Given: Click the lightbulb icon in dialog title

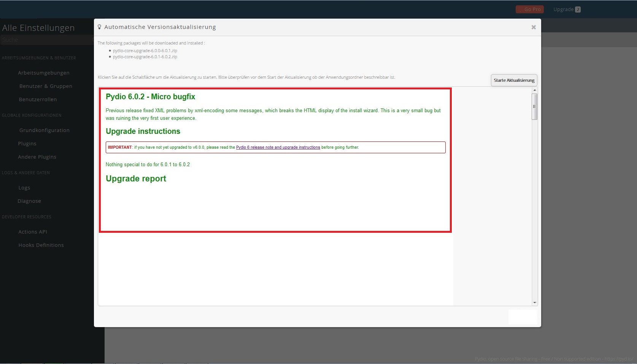Looking at the screenshot, I should (100, 27).
